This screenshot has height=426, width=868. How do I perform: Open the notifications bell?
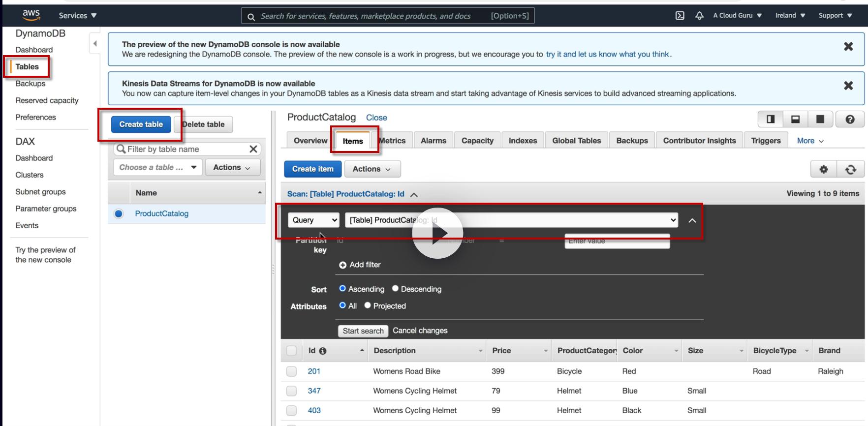[x=699, y=16]
